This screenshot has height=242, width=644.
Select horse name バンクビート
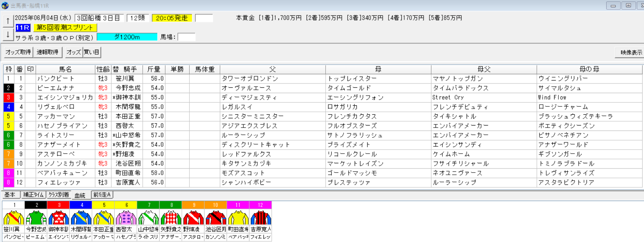56,79
